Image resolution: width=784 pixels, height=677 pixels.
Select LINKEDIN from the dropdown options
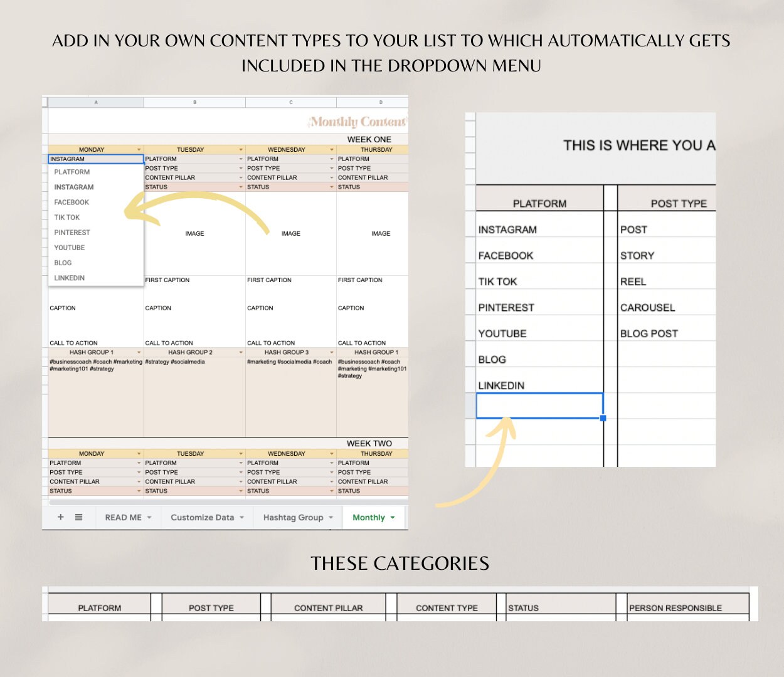[x=69, y=278]
